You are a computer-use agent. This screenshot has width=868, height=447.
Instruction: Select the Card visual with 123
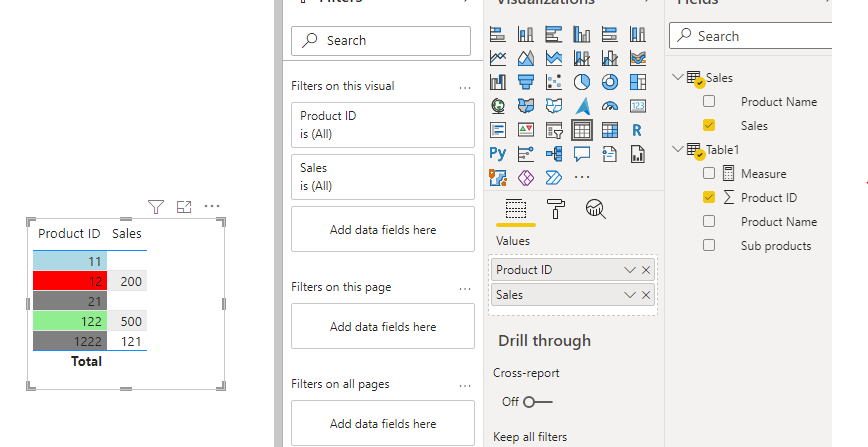(x=638, y=106)
